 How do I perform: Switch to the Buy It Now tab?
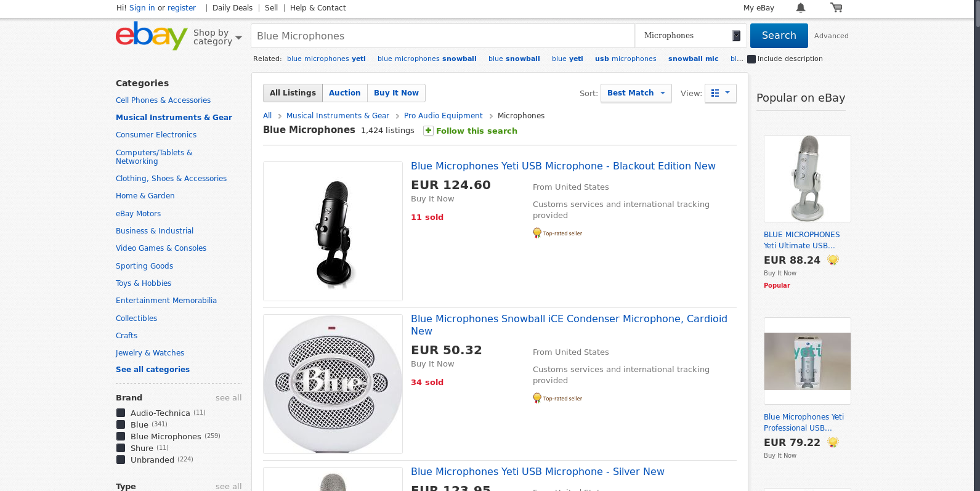[396, 93]
